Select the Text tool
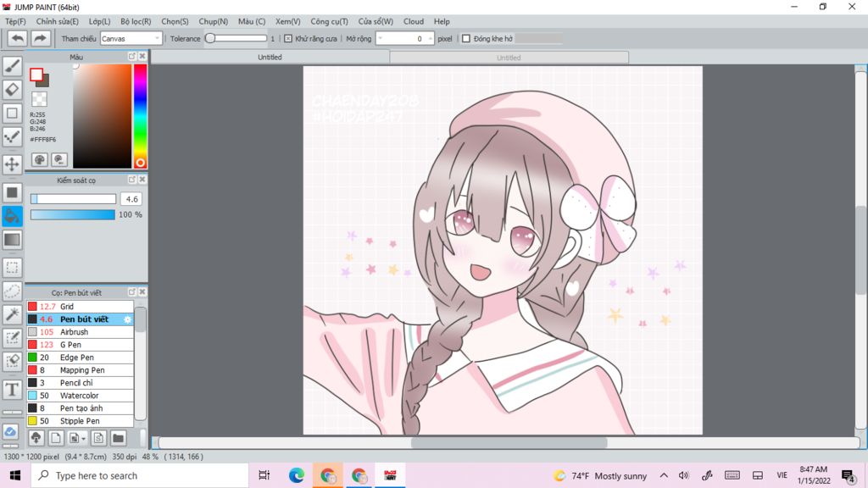The width and height of the screenshot is (868, 488). (12, 390)
